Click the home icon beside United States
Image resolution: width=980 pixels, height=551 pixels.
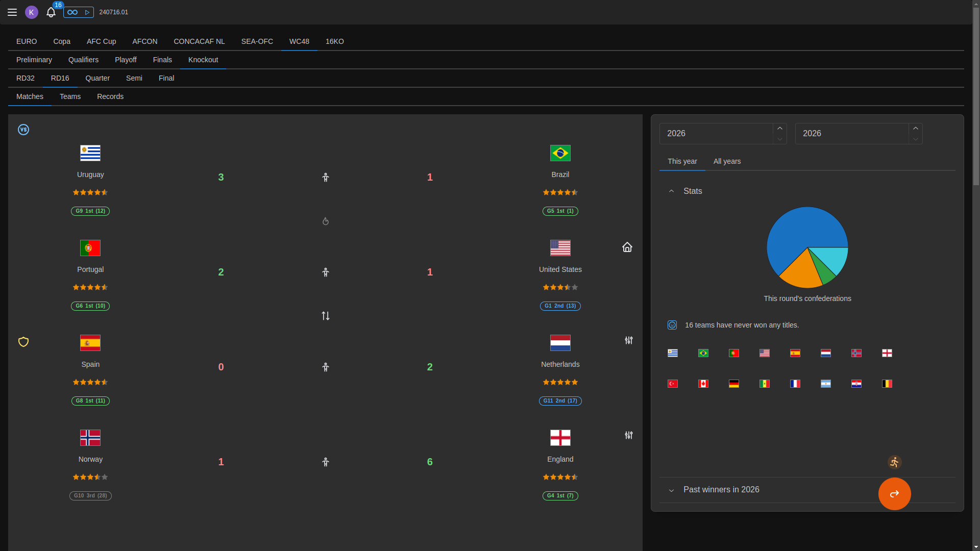point(627,247)
